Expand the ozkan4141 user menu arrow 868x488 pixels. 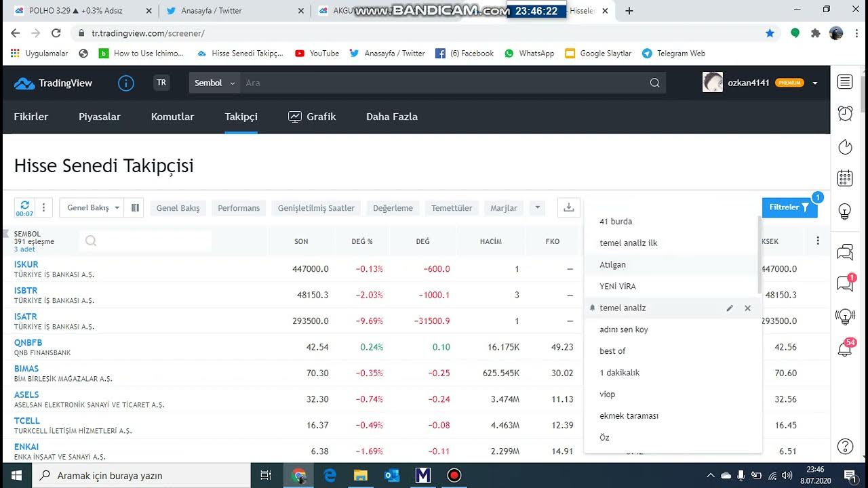coord(814,83)
